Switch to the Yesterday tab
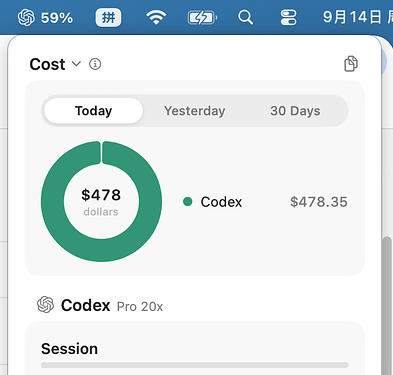393x375 pixels. point(195,111)
